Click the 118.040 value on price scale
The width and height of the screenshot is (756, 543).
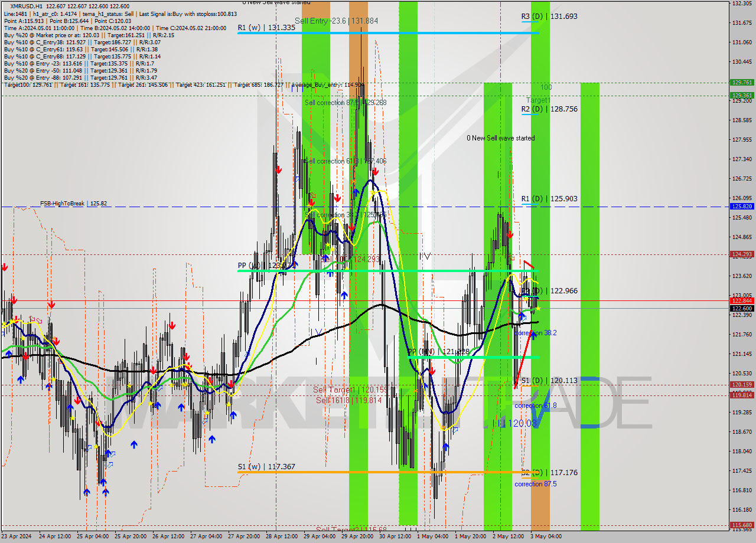click(741, 452)
